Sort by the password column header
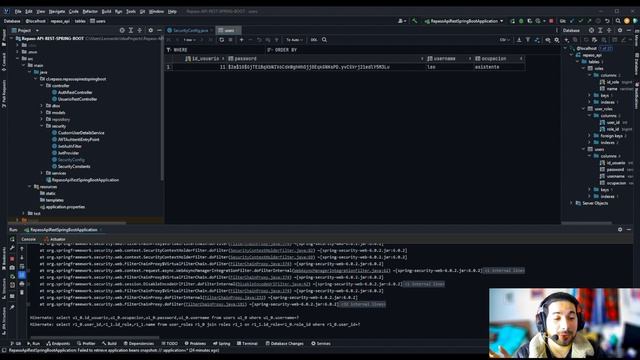640x360 pixels. coord(325,59)
